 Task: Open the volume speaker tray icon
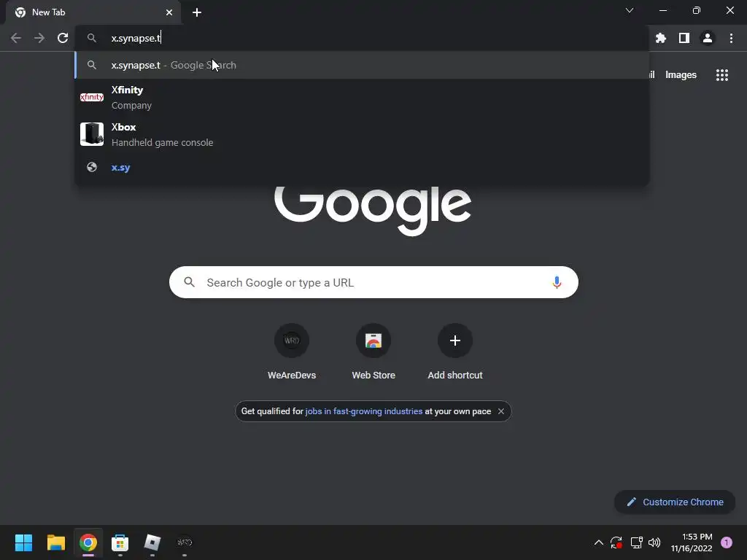654,542
